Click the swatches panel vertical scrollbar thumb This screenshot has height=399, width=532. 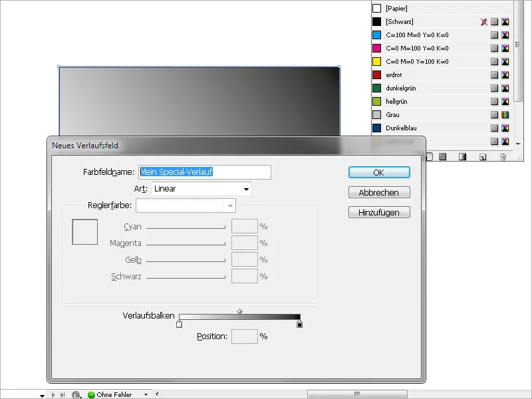point(518,51)
